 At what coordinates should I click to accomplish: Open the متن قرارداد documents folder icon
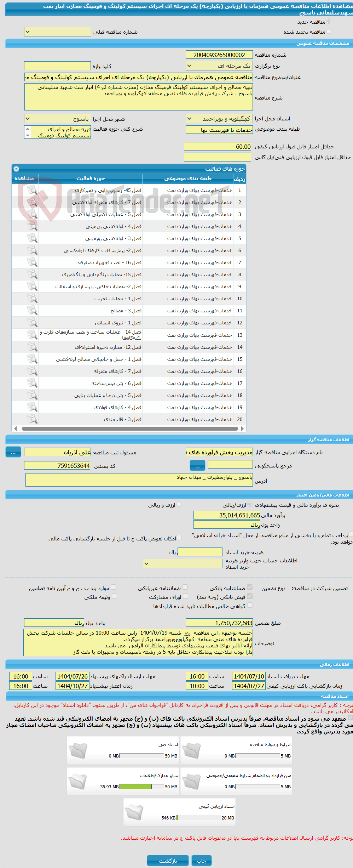point(191,781)
